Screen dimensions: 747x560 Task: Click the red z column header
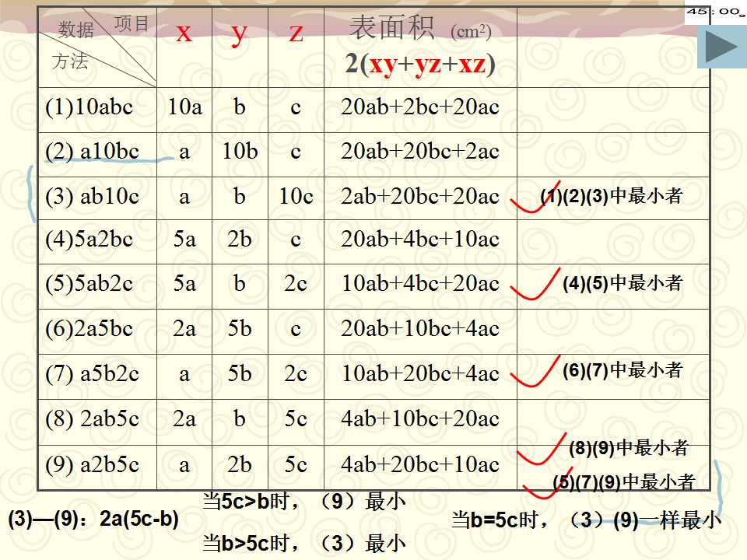coord(296,33)
